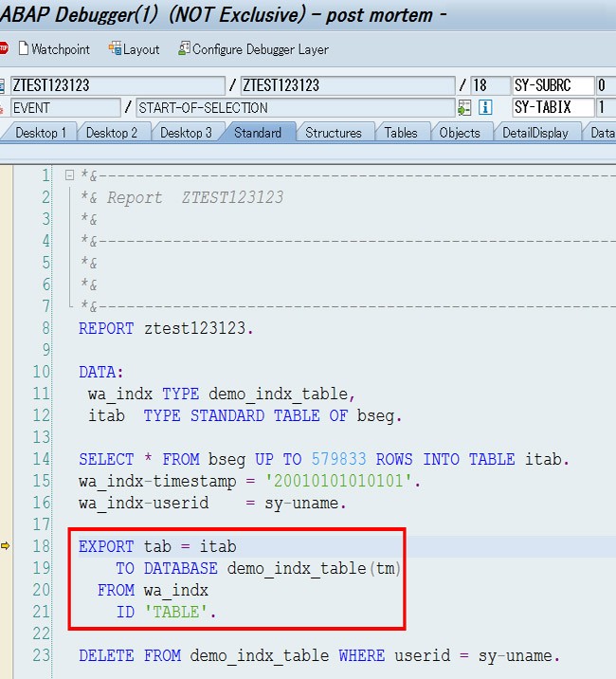The image size is (616, 679).
Task: Open the Objects tab
Action: point(460,133)
